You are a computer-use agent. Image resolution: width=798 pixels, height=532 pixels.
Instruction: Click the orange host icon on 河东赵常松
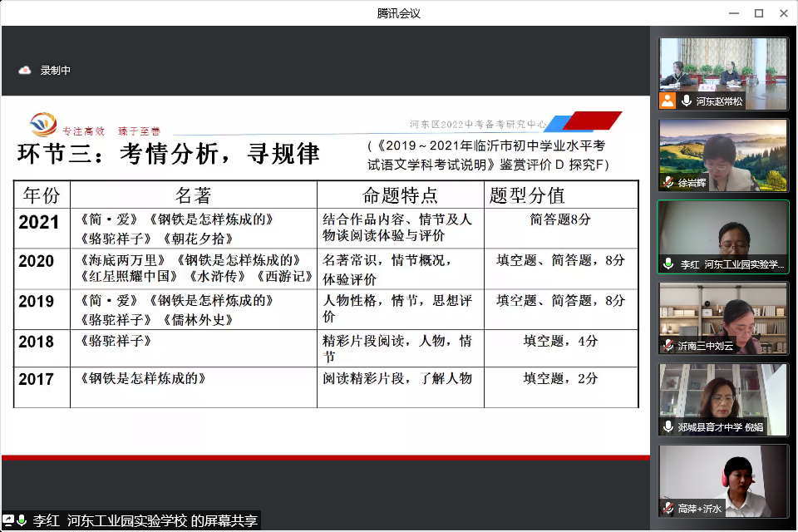[667, 101]
